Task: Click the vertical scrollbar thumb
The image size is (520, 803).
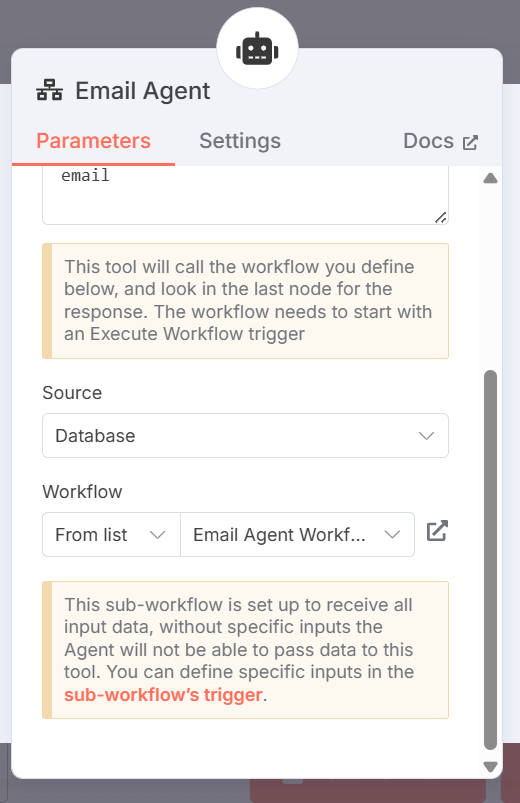Action: coord(490,560)
